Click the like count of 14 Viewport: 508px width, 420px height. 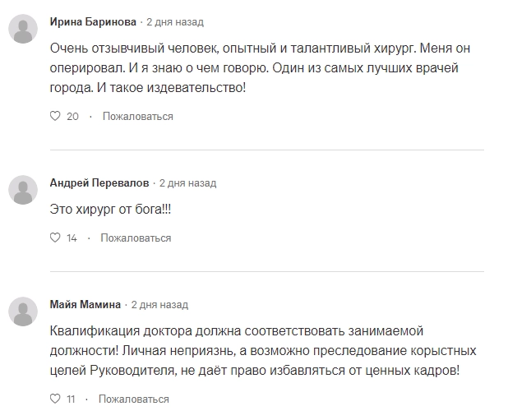72,238
